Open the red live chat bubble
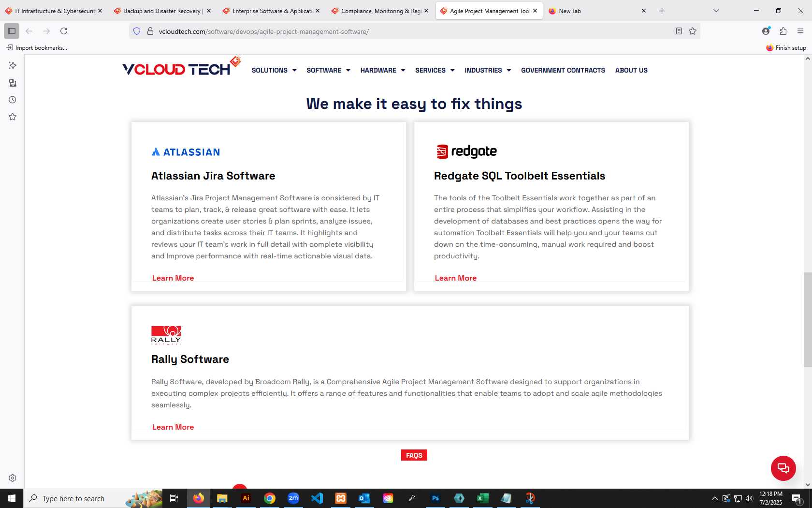812x508 pixels. pos(783,468)
